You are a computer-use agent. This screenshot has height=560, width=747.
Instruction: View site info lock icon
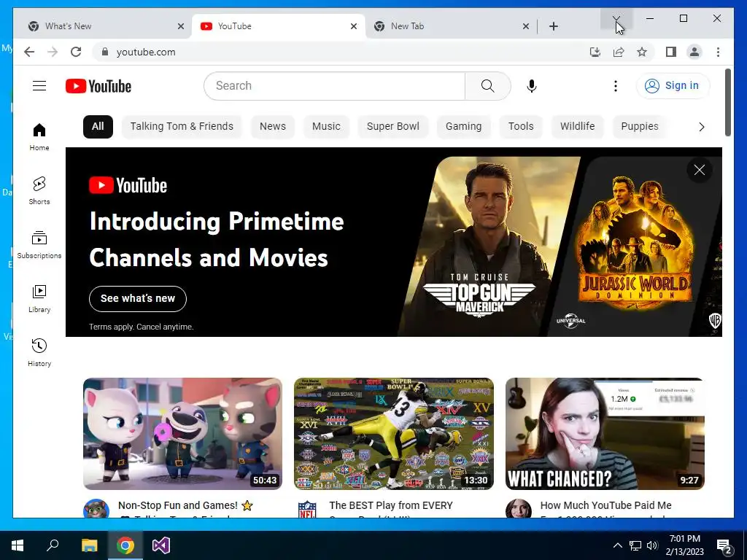coord(105,52)
